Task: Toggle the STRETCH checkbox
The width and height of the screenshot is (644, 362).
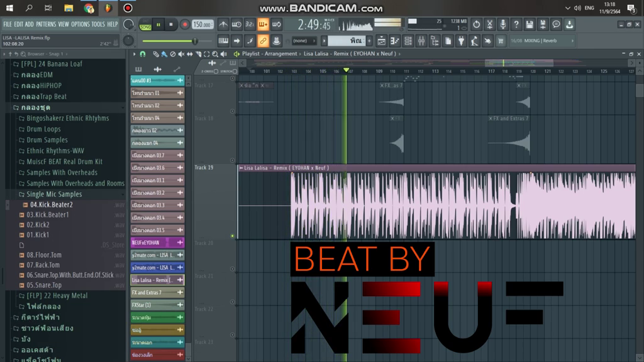Action: click(235, 72)
